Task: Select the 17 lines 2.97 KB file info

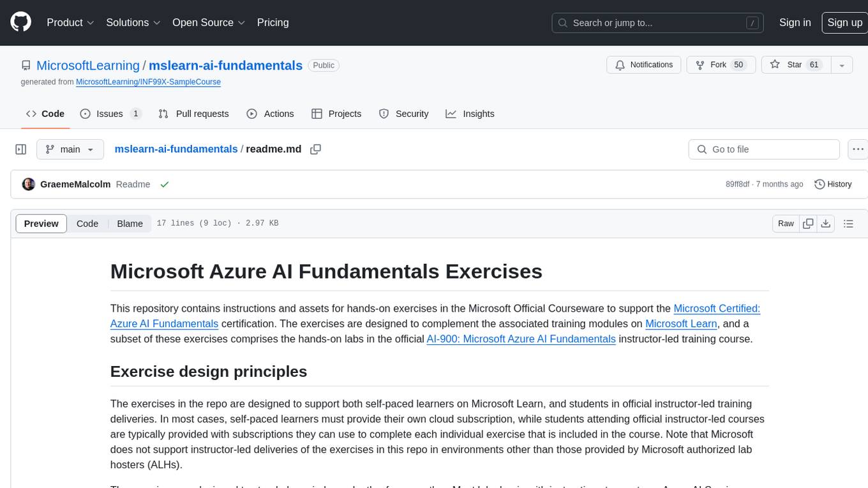Action: pos(217,224)
